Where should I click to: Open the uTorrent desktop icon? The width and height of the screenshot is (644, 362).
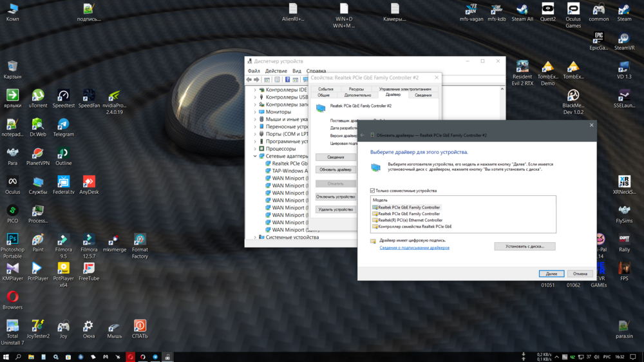coord(38,96)
